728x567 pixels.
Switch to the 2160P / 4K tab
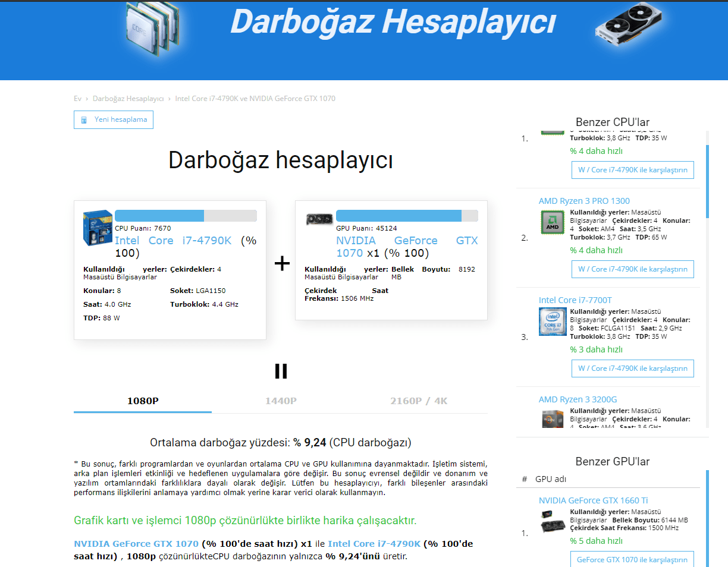coord(419,401)
